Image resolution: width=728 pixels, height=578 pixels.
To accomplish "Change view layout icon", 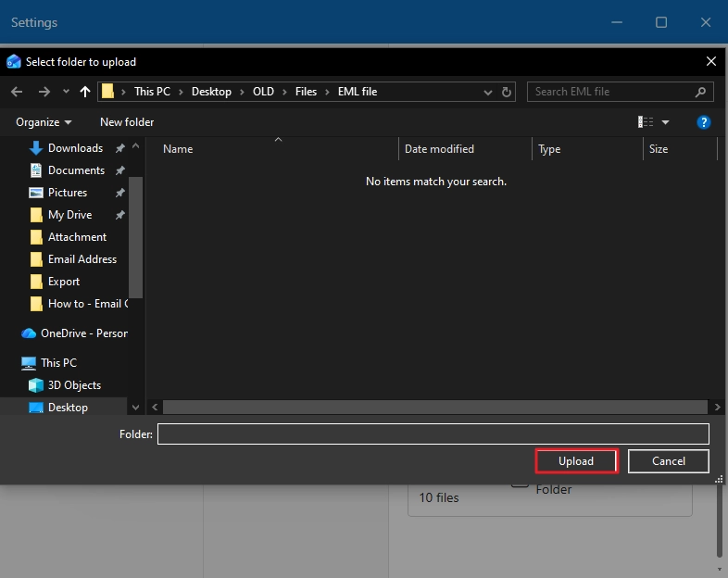I will (646, 122).
